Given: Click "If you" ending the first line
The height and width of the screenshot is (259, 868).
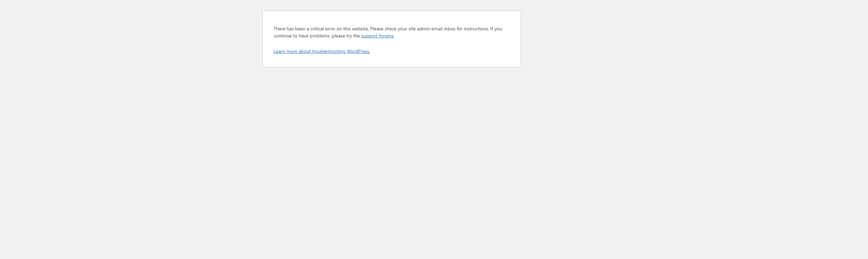Looking at the screenshot, I should (496, 29).
